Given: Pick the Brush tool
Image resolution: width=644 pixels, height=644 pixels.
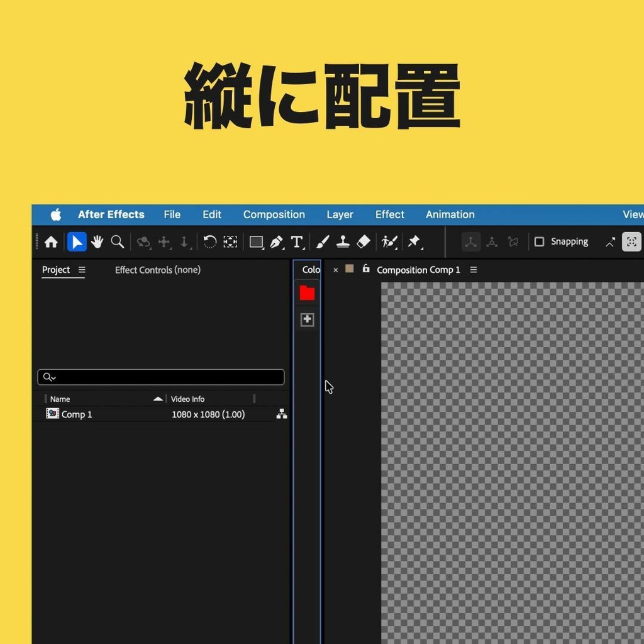Looking at the screenshot, I should tap(322, 241).
